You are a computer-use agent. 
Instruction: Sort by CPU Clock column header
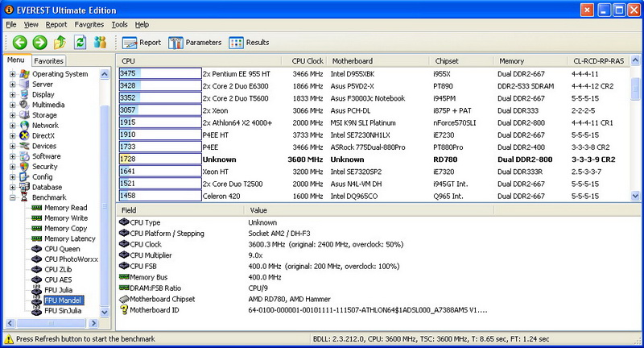305,60
